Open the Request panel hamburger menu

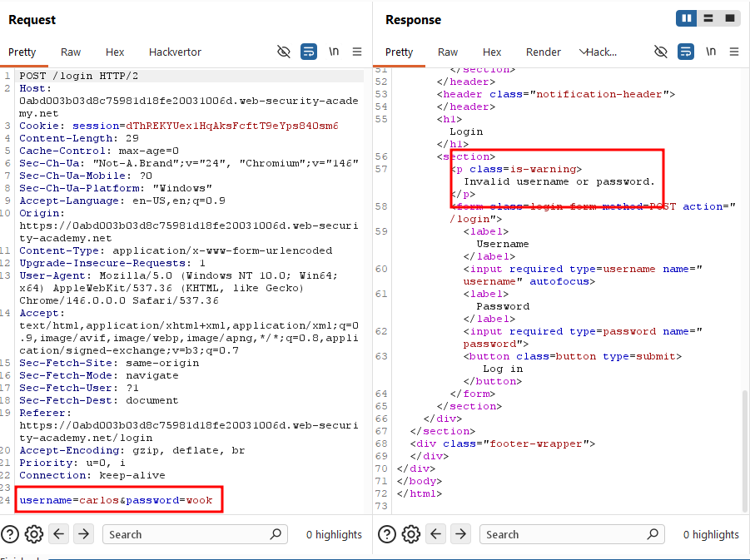tap(357, 52)
